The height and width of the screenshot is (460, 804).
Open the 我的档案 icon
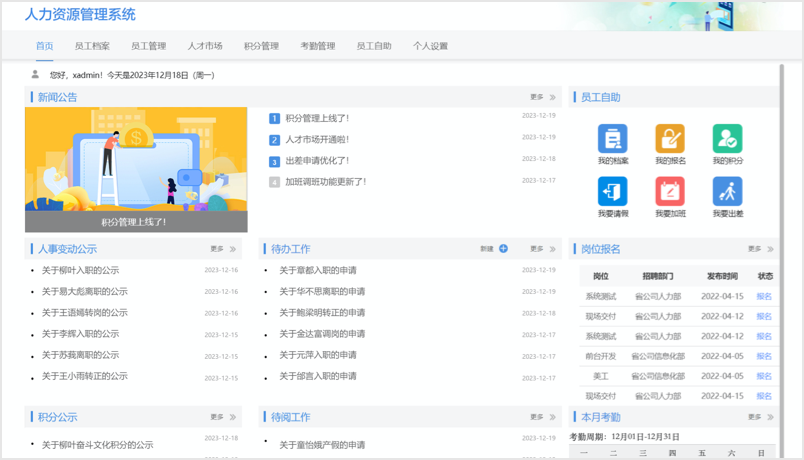pyautogui.click(x=612, y=139)
